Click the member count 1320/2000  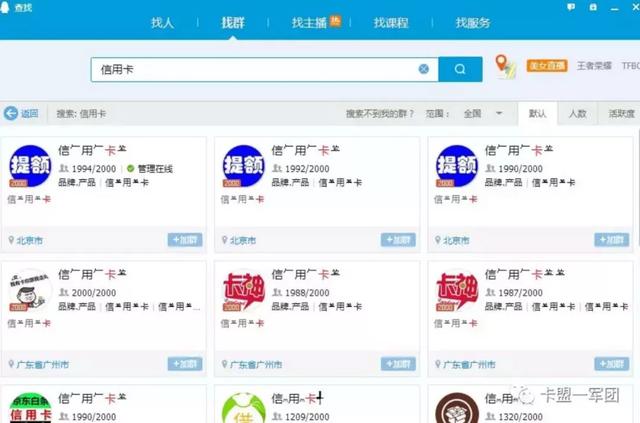pos(520,417)
